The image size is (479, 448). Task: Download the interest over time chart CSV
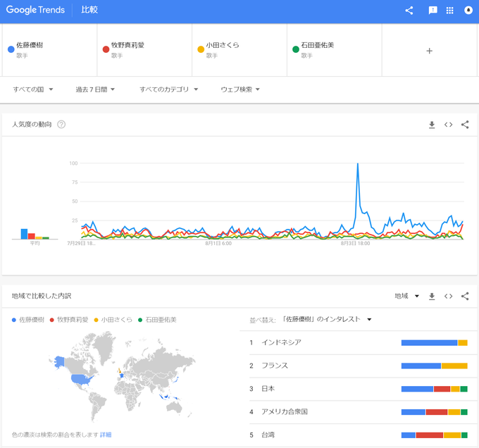[432, 125]
